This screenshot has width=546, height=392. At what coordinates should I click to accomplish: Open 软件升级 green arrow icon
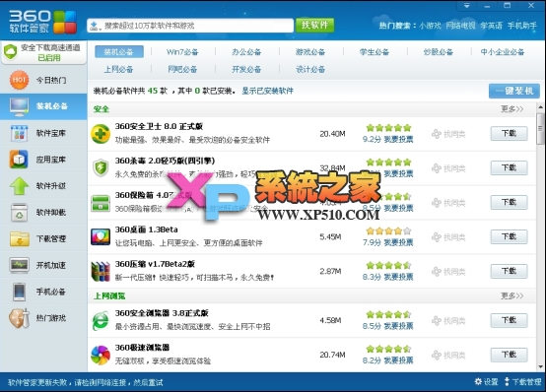[x=19, y=186]
